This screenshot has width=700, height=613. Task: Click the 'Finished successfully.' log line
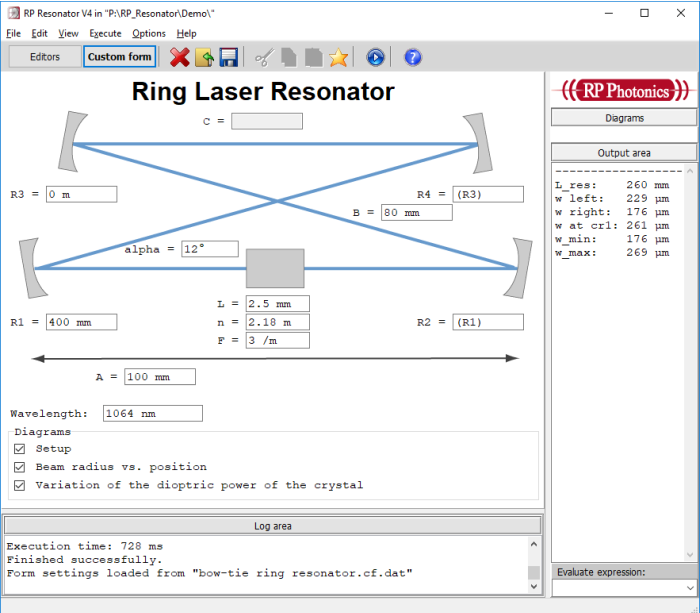coord(84,559)
